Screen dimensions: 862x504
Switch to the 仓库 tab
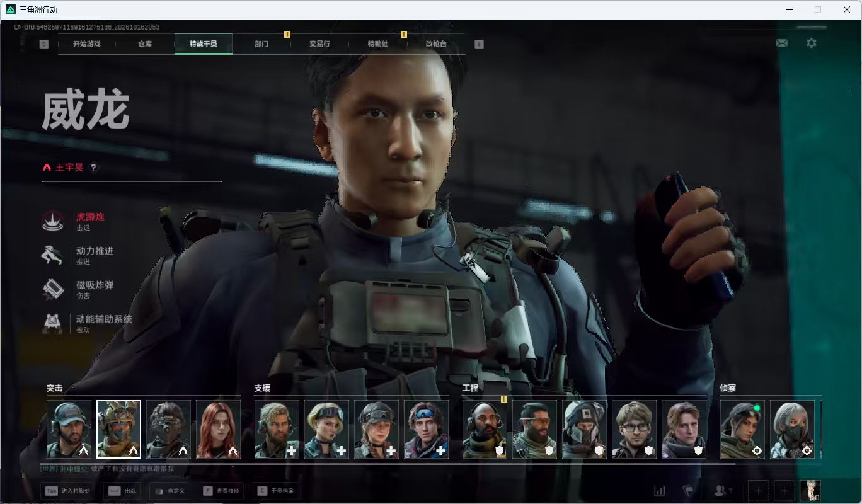click(x=145, y=44)
